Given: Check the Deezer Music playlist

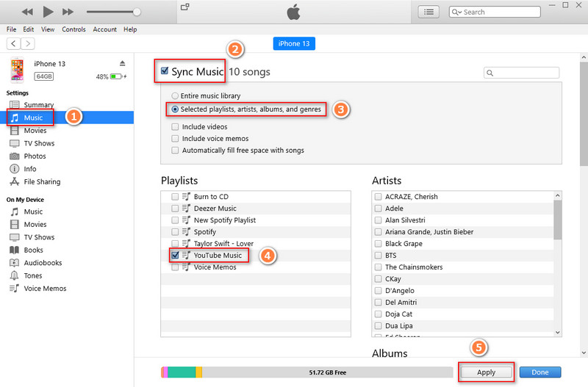Looking at the screenshot, I should [175, 209].
